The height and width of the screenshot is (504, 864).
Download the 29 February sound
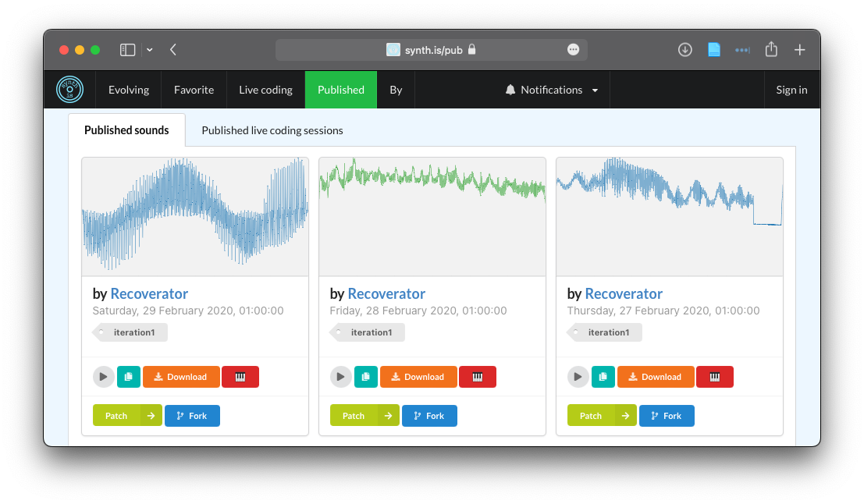click(181, 377)
